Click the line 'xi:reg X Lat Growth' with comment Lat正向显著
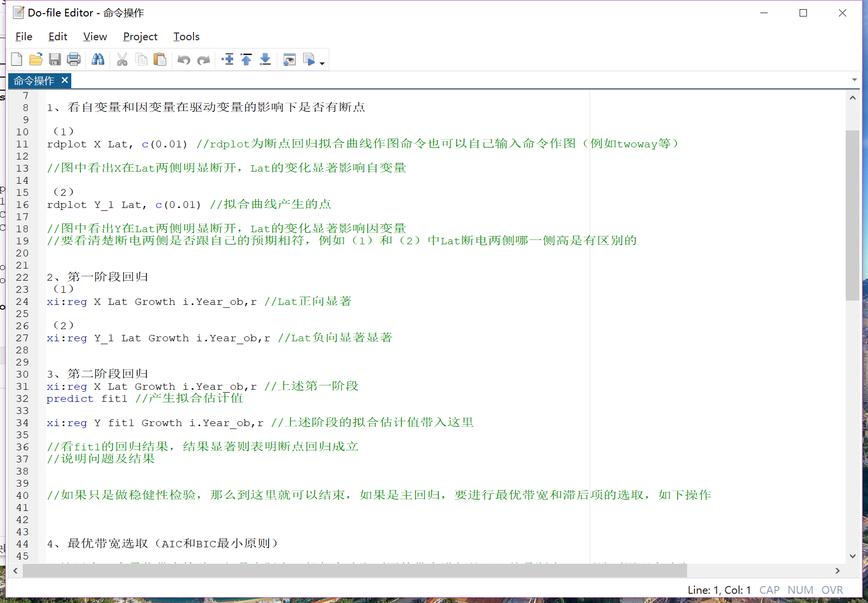Screen dimensions: 868x603 click(199, 301)
